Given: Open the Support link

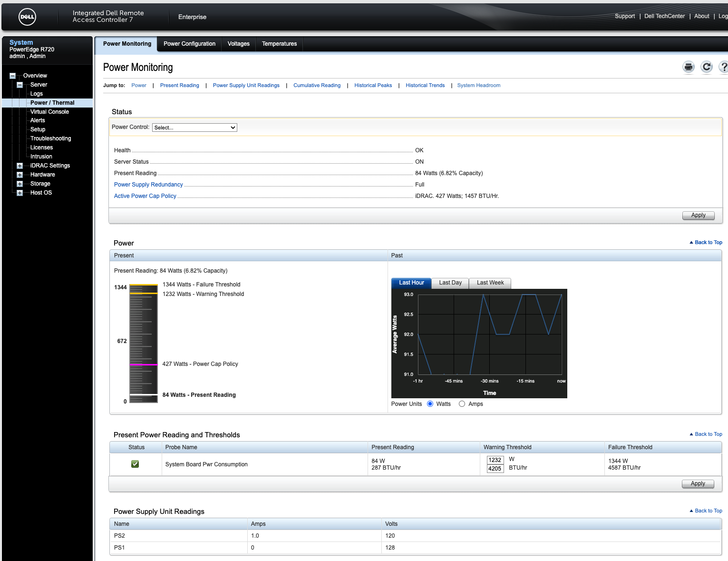Looking at the screenshot, I should click(x=624, y=16).
